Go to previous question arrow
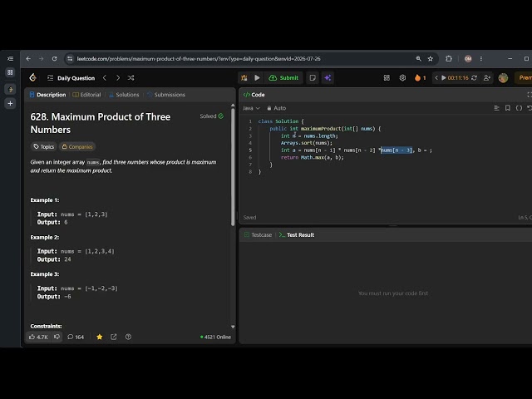Image resolution: width=532 pixels, height=399 pixels. 105,77
